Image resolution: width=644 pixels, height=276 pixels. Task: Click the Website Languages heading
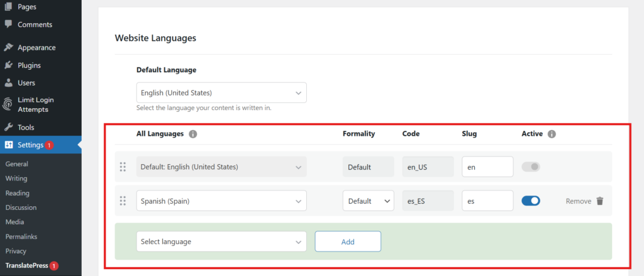[155, 38]
